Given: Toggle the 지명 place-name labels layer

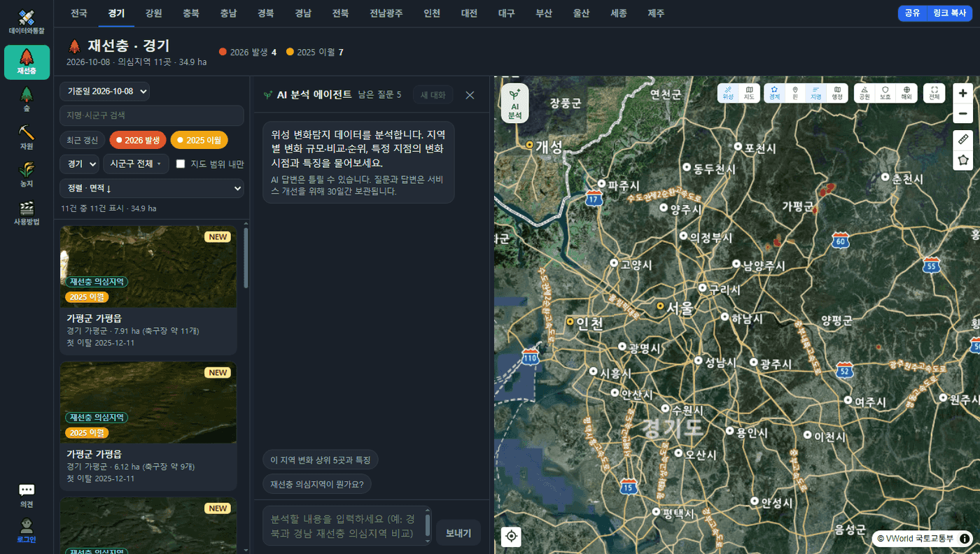Looking at the screenshot, I should pyautogui.click(x=816, y=93).
